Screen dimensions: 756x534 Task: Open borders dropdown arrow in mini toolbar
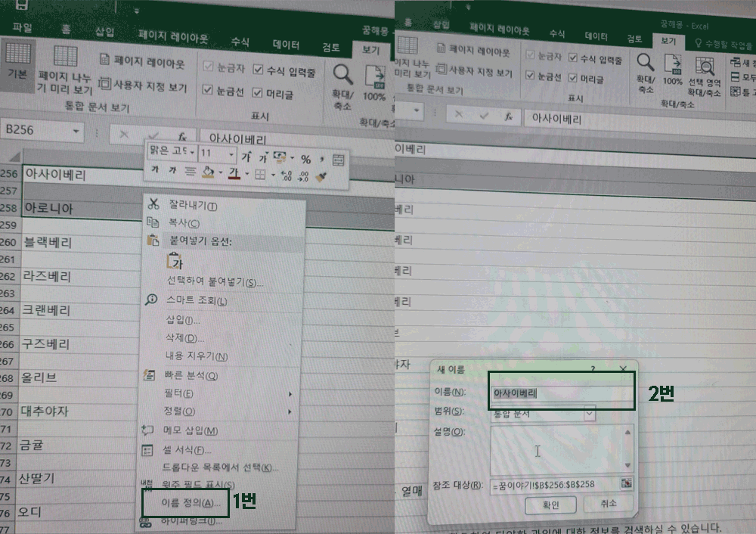(x=272, y=175)
